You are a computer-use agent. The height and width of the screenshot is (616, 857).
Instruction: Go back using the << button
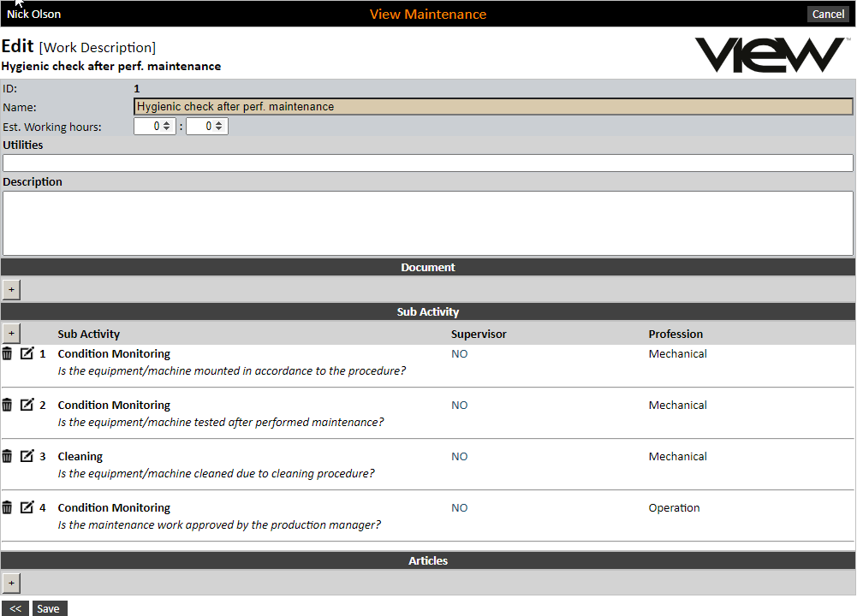tap(15, 608)
